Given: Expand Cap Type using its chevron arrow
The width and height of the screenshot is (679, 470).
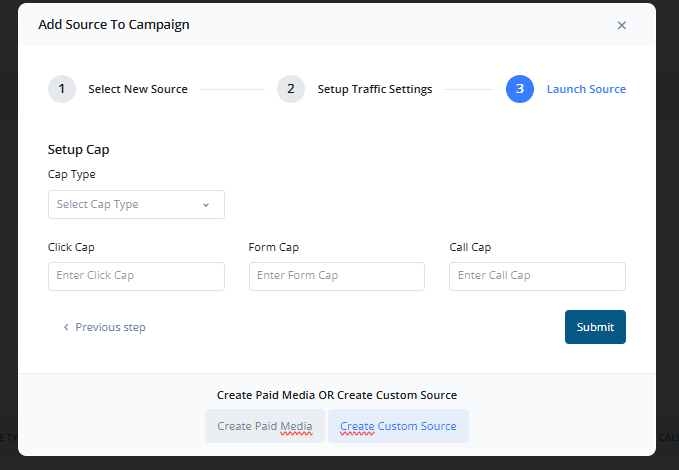Looking at the screenshot, I should pos(206,205).
